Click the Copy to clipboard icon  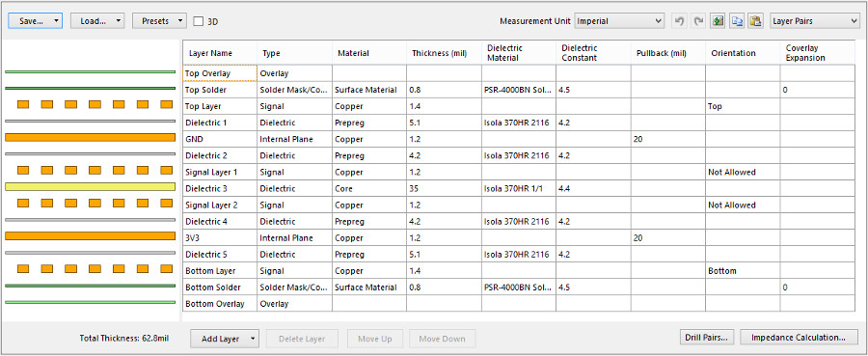point(738,21)
